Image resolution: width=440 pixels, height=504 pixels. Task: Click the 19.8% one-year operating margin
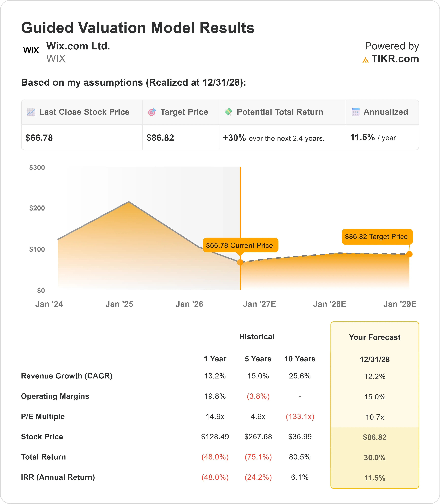point(215,396)
